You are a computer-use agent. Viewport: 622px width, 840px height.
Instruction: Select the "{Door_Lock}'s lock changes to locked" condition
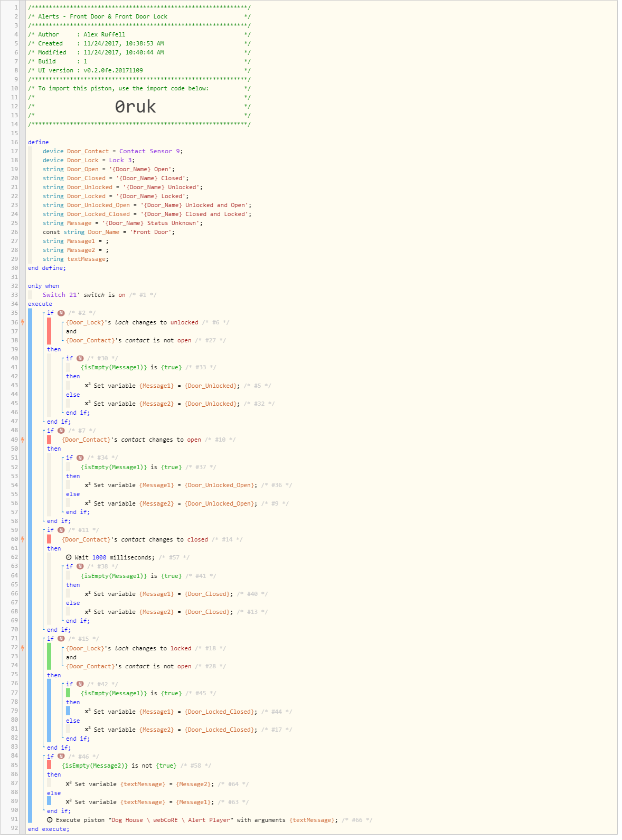click(129, 648)
